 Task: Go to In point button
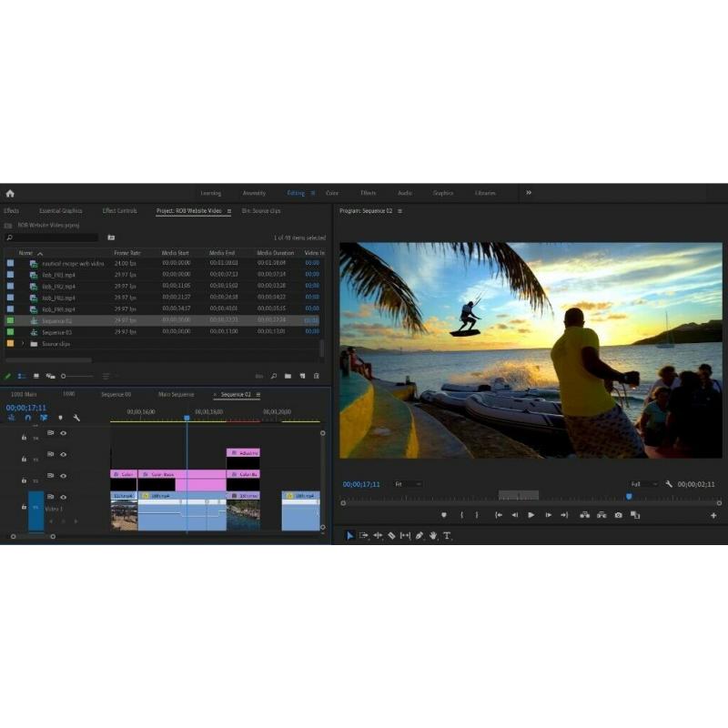tap(498, 515)
